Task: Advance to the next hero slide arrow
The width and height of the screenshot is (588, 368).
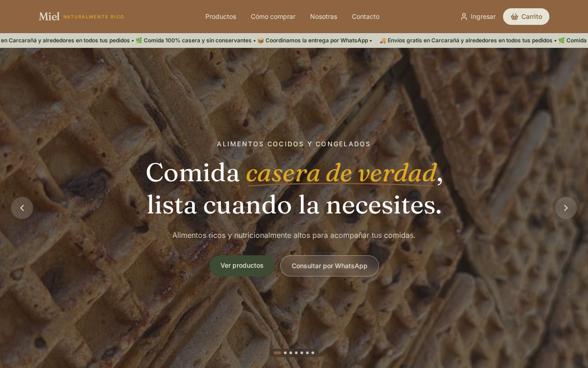Action: coord(566,208)
